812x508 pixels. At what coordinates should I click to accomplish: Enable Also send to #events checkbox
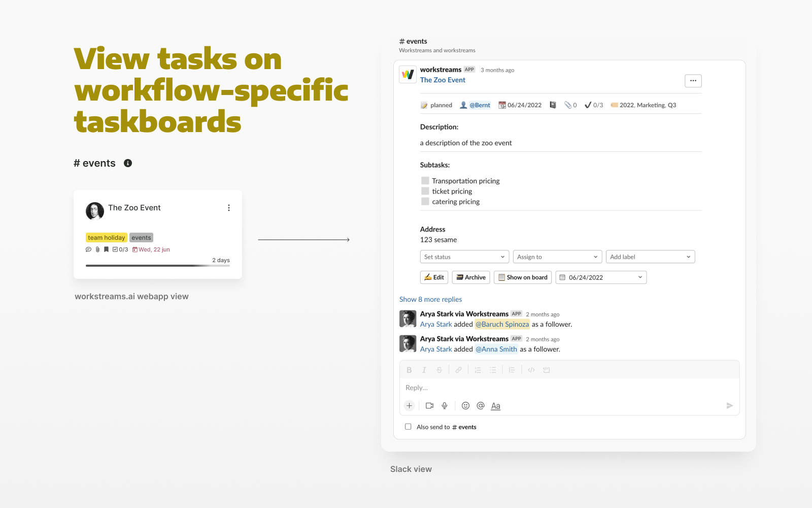tap(408, 427)
